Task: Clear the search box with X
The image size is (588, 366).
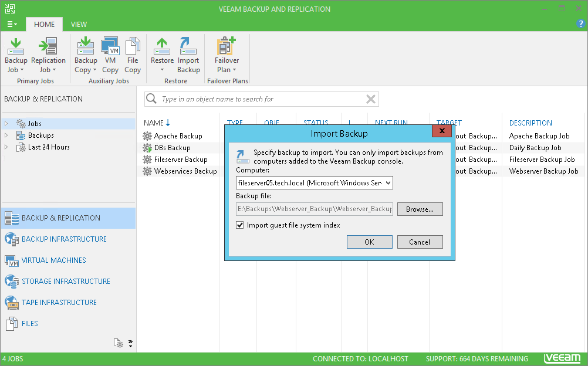Action: 370,99
